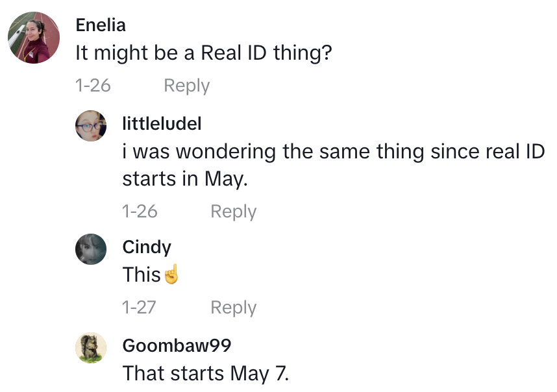Select "It might be a Real ID thing?" comment
This screenshot has height=392, width=557.
pos(204,53)
